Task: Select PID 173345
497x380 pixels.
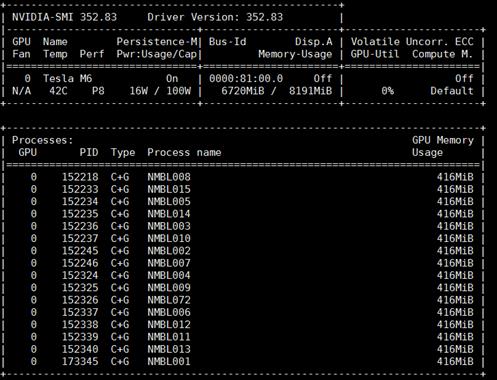Action: (80, 362)
